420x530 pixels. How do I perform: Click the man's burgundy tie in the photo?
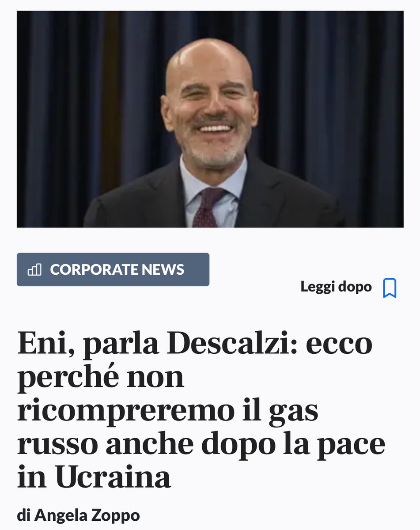click(x=207, y=207)
